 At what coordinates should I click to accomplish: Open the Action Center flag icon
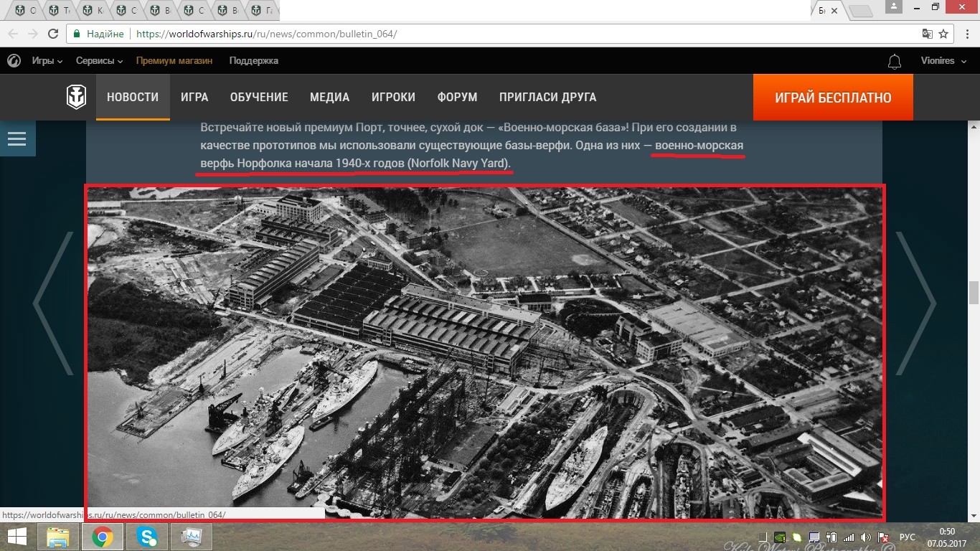[x=885, y=537]
